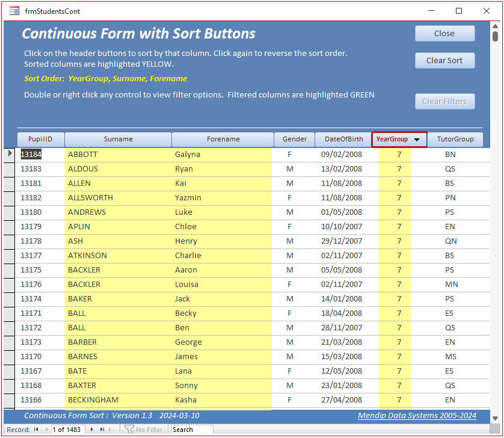Click the tutor group cell MS
This screenshot has height=438, width=504.
(450, 357)
